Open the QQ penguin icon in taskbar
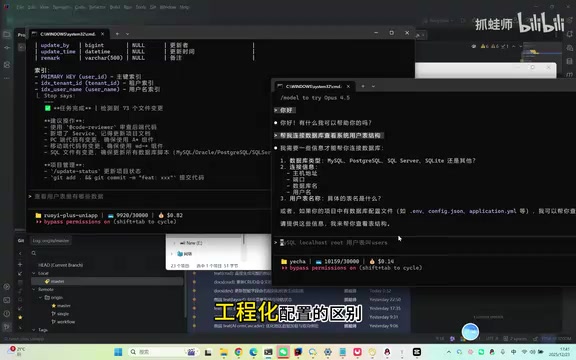 387,352
